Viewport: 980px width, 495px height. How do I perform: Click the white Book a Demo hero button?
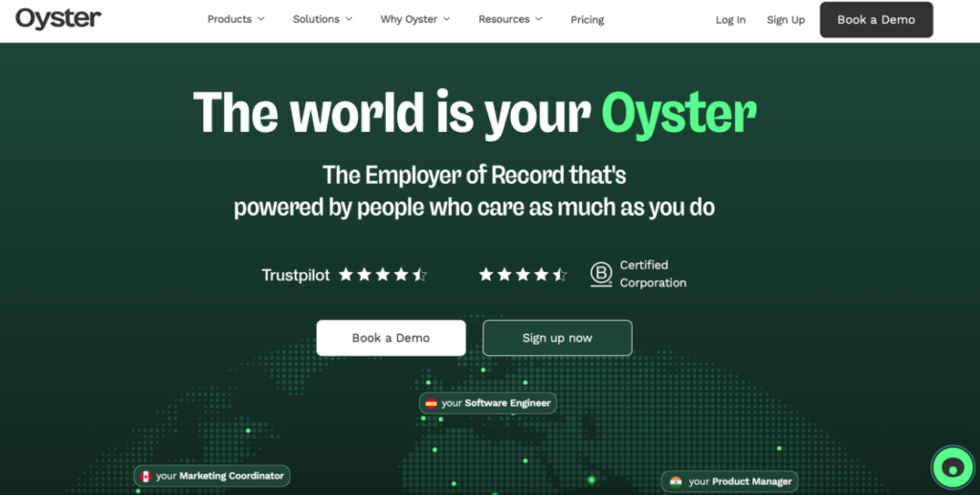(391, 338)
